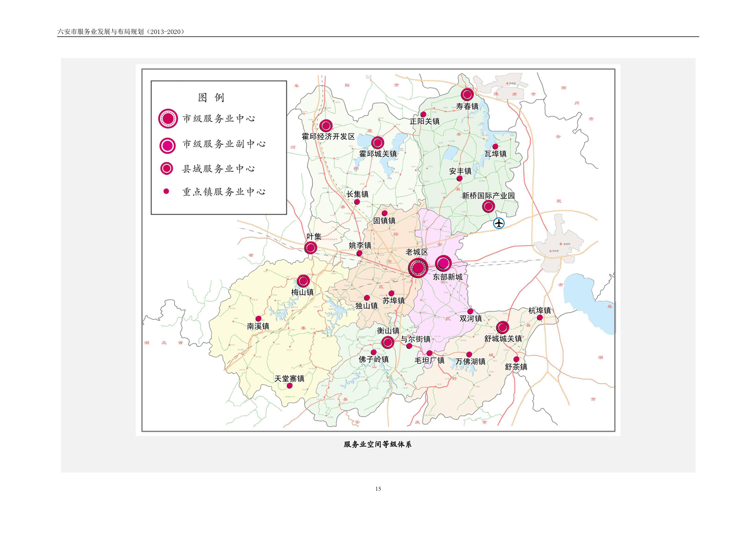Image resolution: width=756 pixels, height=534 pixels.
Task: Click the 重点镇服务业中心 dot in the legend
Action: pyautogui.click(x=166, y=191)
